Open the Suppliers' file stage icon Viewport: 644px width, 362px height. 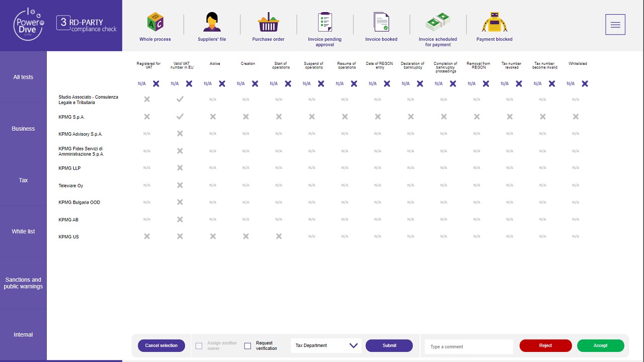coord(212,22)
